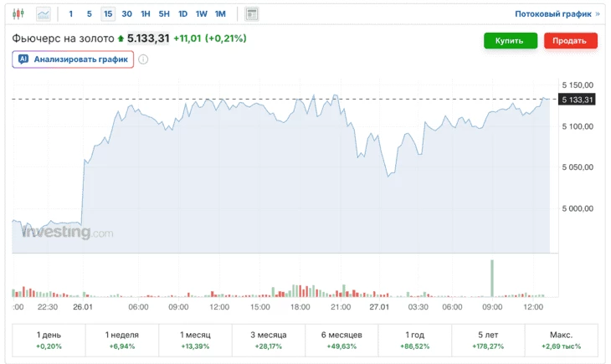The image size is (611, 364).
Task: Click the green up arrow near price
Action: (x=121, y=38)
